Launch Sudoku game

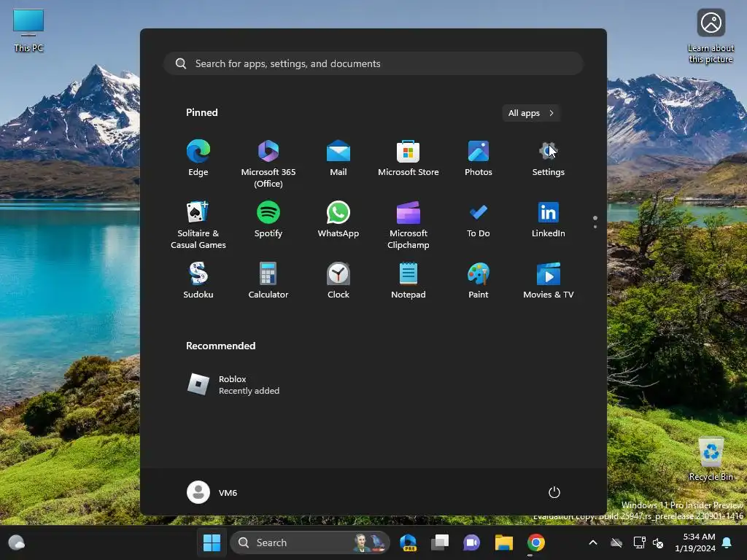click(198, 281)
